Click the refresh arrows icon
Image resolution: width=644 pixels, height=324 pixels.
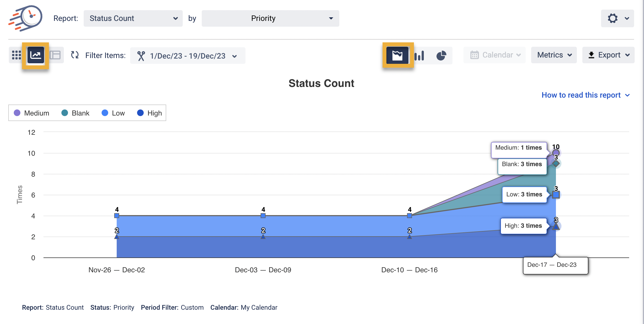tap(75, 55)
